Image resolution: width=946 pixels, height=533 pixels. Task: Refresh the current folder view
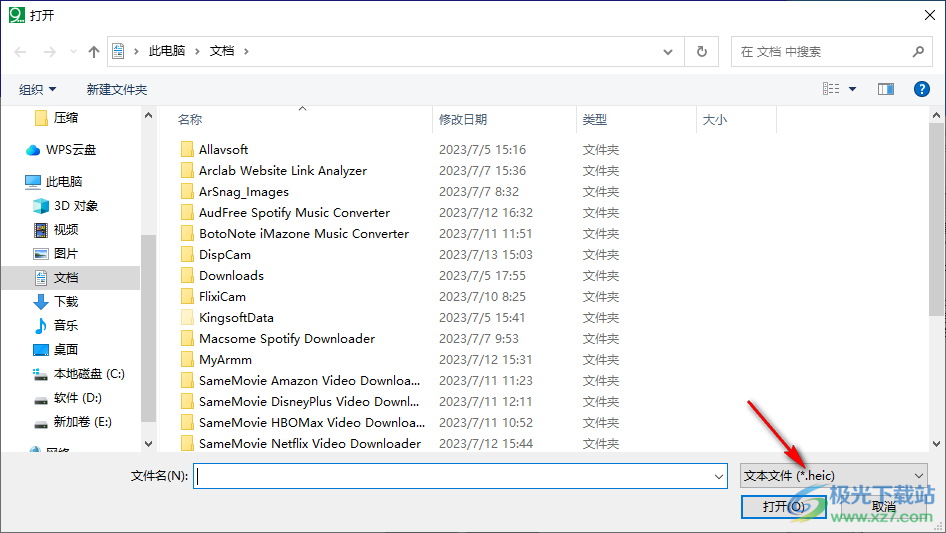(x=702, y=51)
